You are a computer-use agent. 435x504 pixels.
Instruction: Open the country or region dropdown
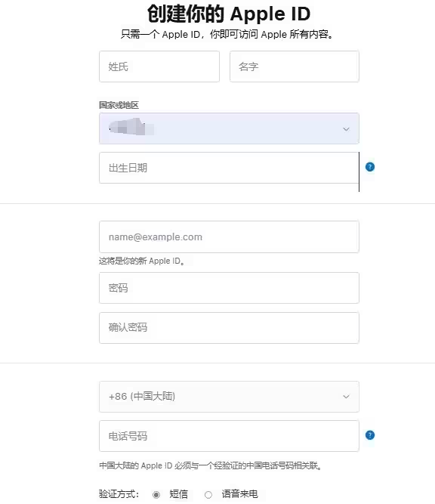[229, 128]
